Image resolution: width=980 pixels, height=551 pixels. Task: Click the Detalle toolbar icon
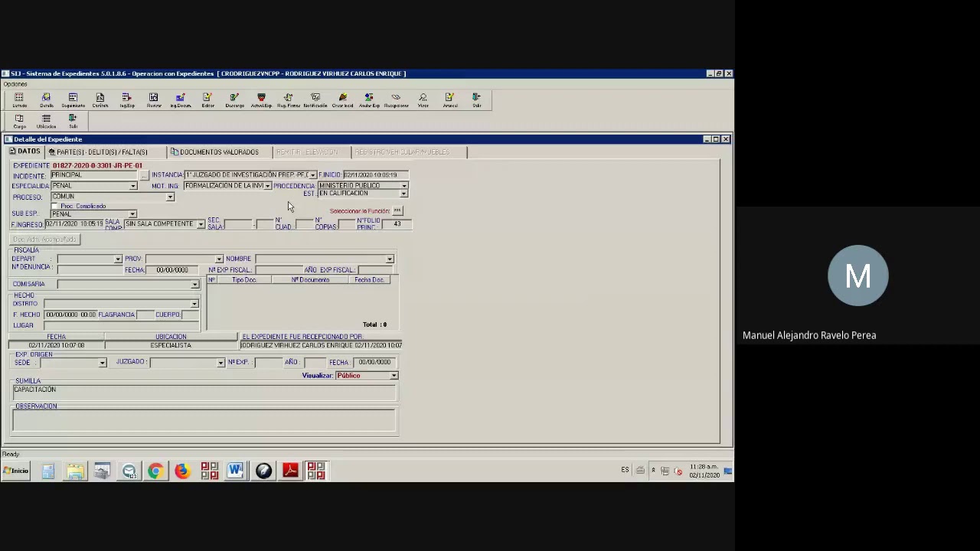tap(46, 100)
